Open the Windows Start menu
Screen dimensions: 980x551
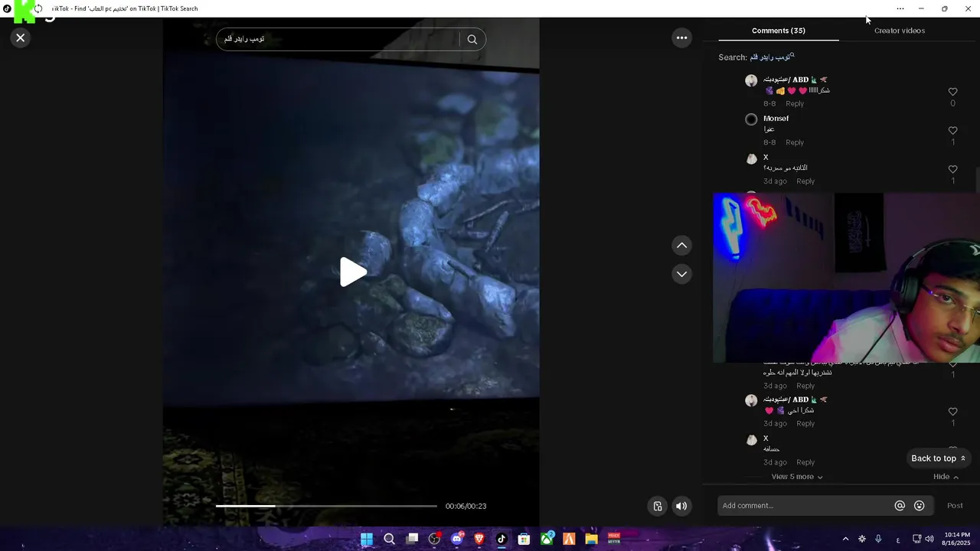point(367,539)
